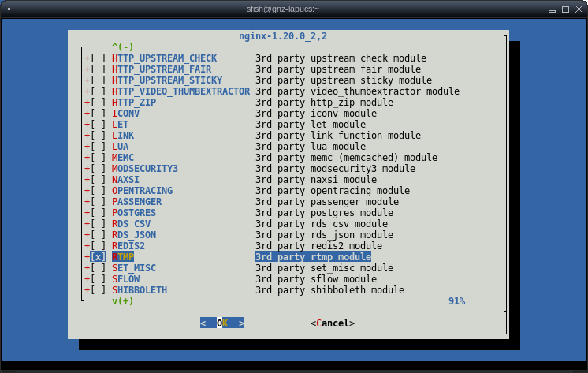Minimize the terminal window
Image resolution: width=588 pixels, height=373 pixels.
[x=552, y=9]
